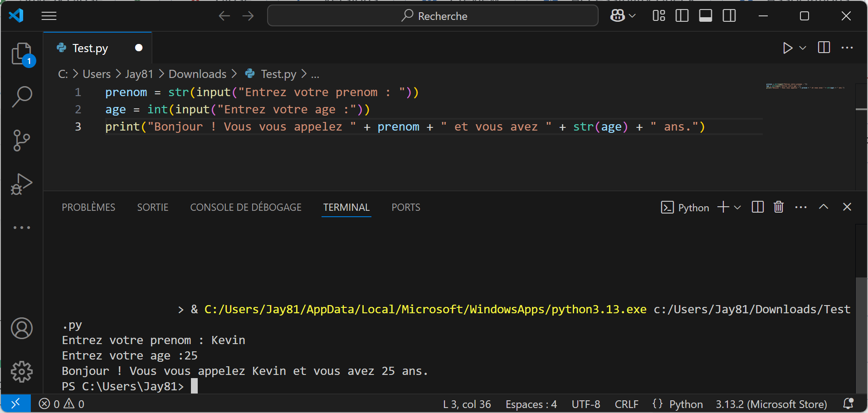Click the Recherche command center search box

[x=433, y=16]
